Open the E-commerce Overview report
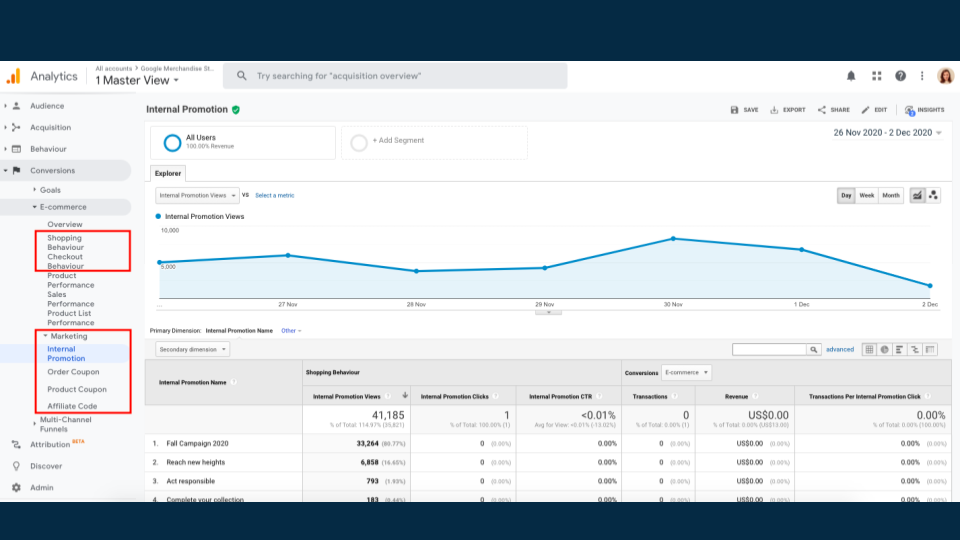Viewport: 960px width, 540px height. 65,224
